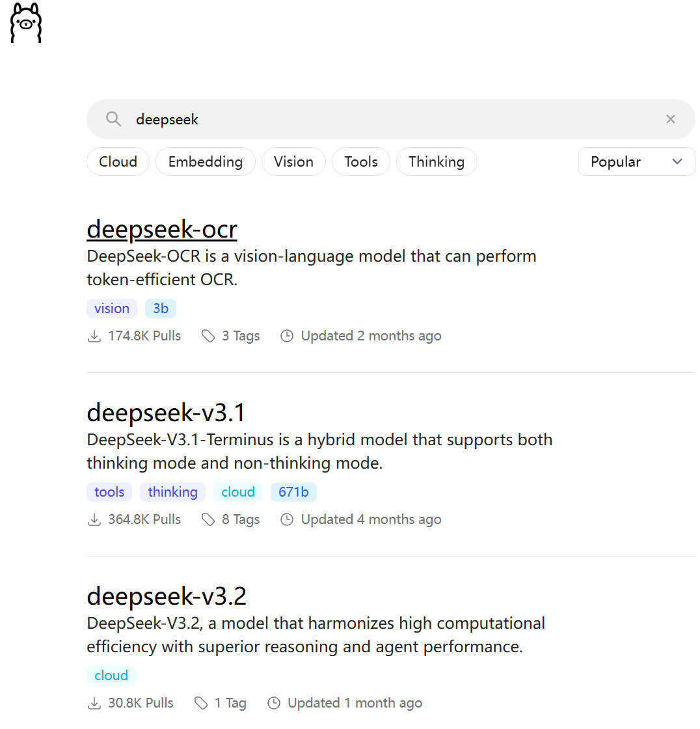700x729 pixels.
Task: Click the Ollama llama logo
Action: (26, 23)
